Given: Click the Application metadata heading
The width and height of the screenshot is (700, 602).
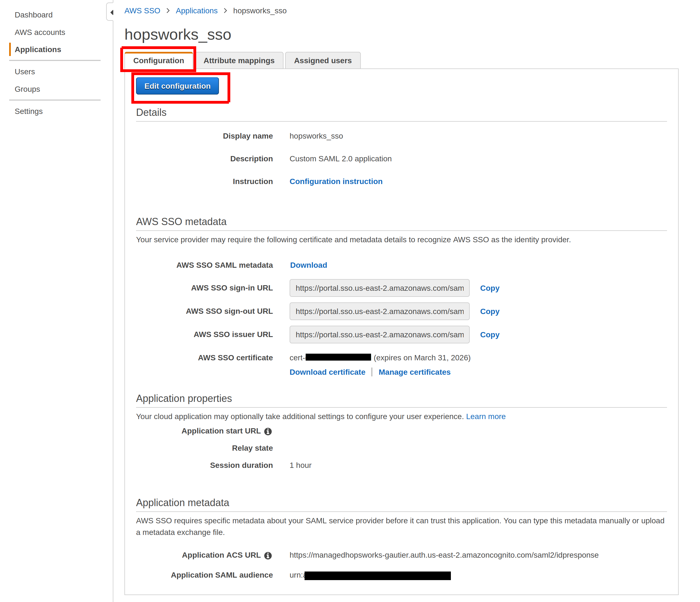Looking at the screenshot, I should click(x=182, y=503).
